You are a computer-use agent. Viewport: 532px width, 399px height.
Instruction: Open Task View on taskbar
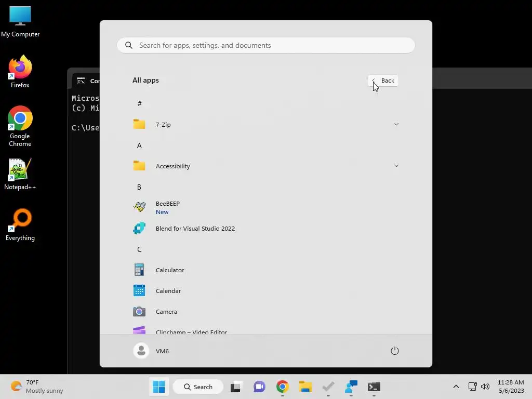(x=236, y=387)
